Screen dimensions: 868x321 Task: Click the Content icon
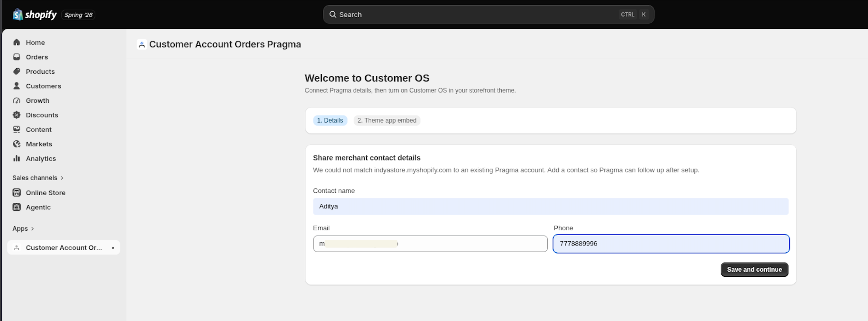pos(17,130)
